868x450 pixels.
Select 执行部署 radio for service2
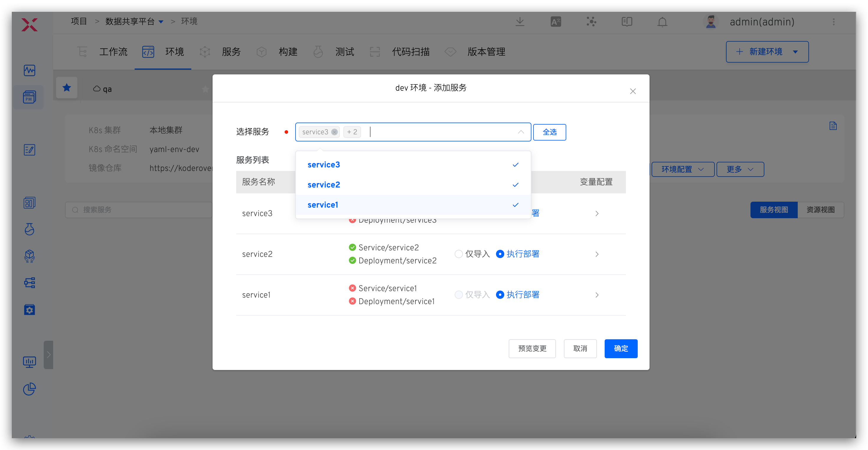[x=518, y=254]
